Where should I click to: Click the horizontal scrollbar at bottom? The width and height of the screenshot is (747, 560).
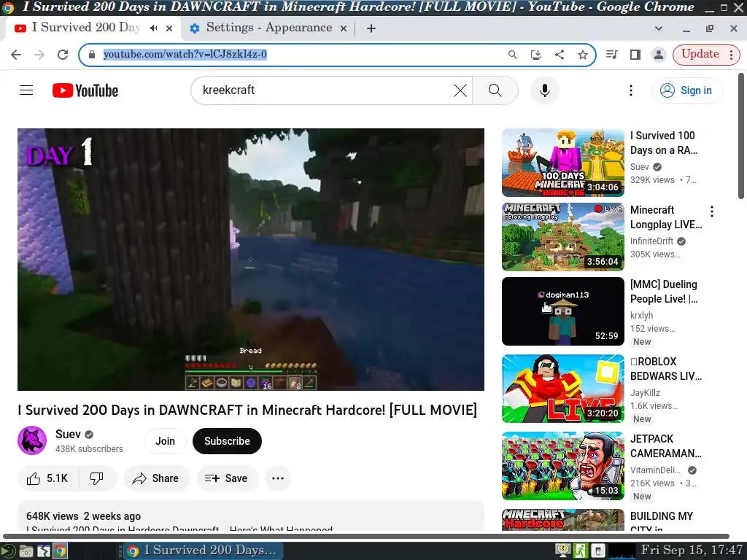pos(366,536)
